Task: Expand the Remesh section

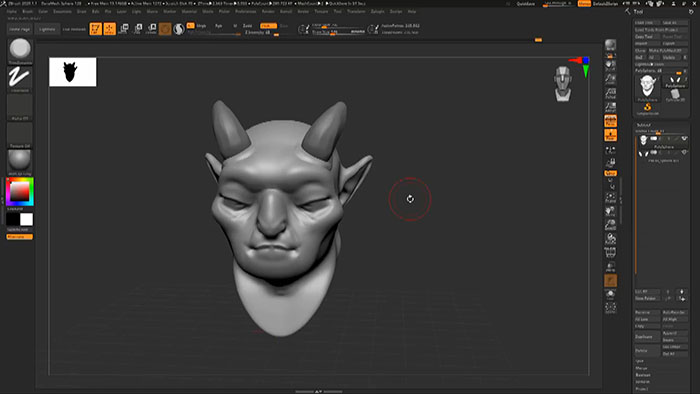Action: click(x=643, y=382)
